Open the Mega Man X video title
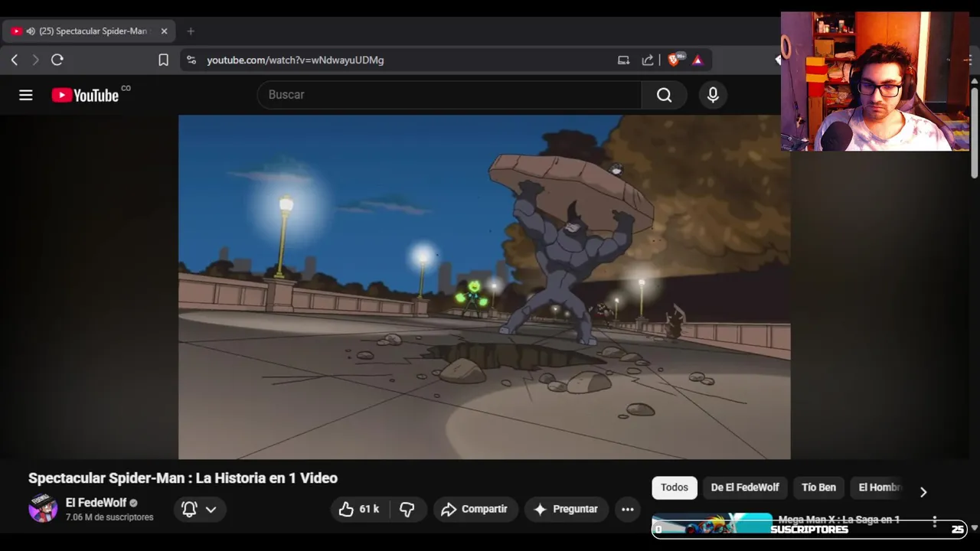980x551 pixels. click(839, 520)
